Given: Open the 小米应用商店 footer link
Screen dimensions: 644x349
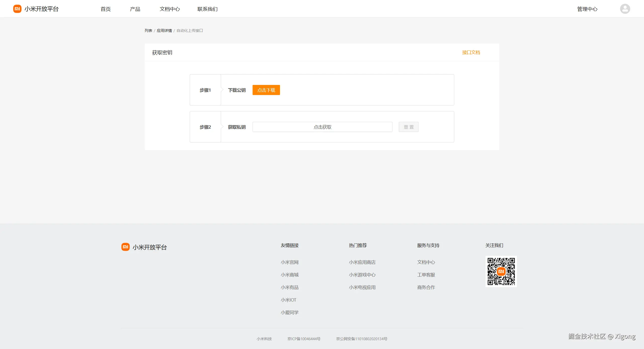Looking at the screenshot, I should (362, 262).
